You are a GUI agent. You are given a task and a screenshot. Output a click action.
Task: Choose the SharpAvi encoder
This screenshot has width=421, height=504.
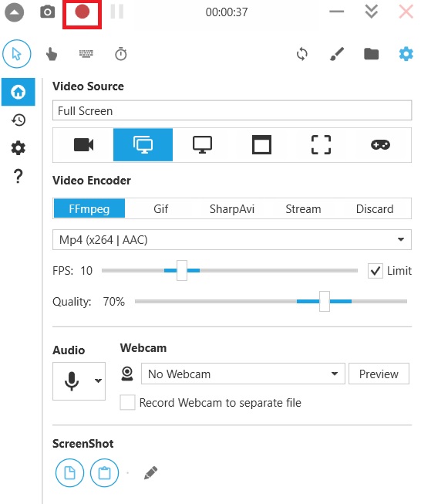[232, 208]
